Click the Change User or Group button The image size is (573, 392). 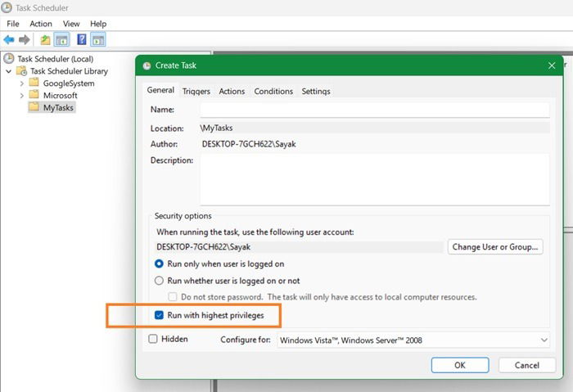[x=495, y=246]
